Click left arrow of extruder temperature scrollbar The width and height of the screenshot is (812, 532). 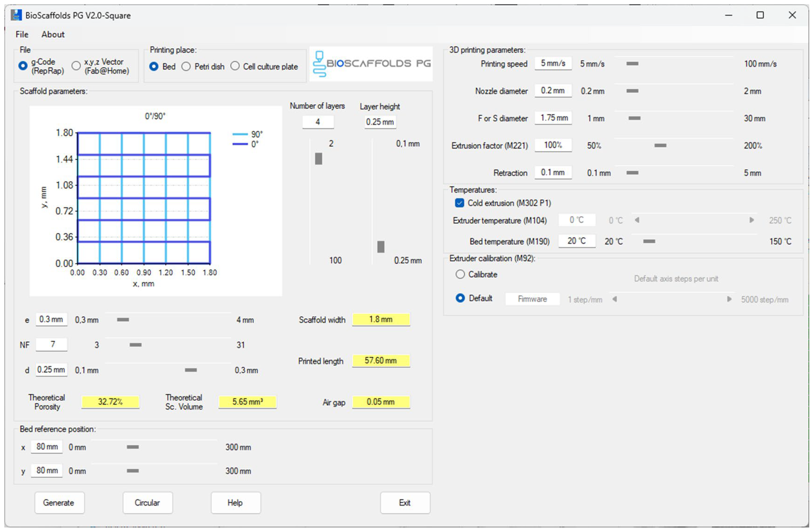(637, 220)
